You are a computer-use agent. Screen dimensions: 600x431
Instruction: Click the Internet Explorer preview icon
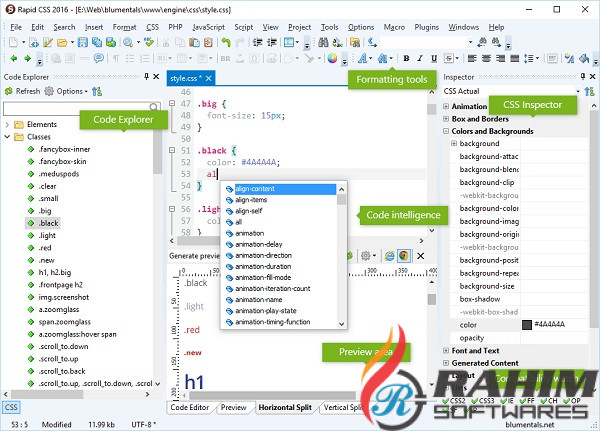click(x=390, y=256)
